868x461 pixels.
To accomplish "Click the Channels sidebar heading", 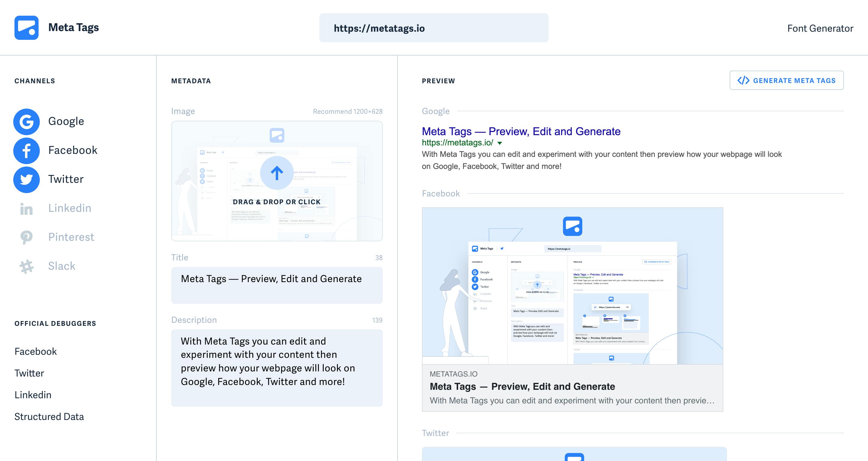I will 35,81.
